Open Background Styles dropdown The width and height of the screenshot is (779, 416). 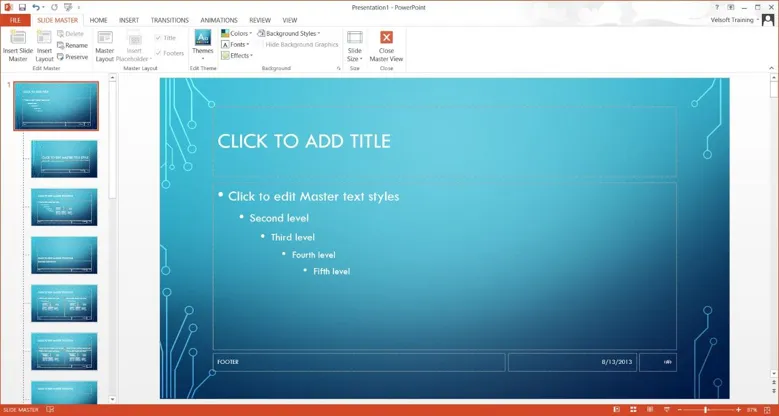coord(289,33)
